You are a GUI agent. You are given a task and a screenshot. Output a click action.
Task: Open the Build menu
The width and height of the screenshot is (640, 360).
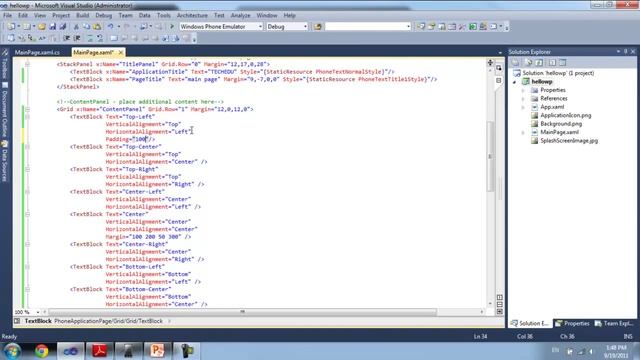coord(82,15)
